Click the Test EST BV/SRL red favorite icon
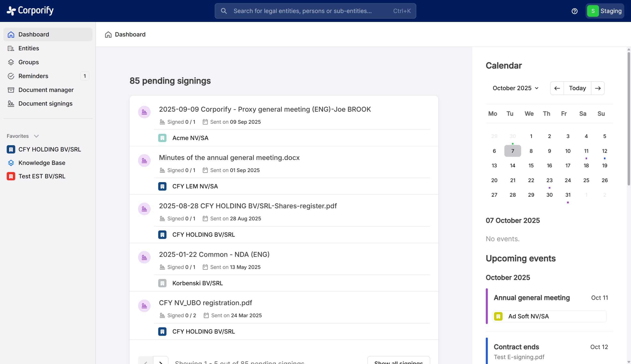This screenshot has height=364, width=631. (x=11, y=176)
